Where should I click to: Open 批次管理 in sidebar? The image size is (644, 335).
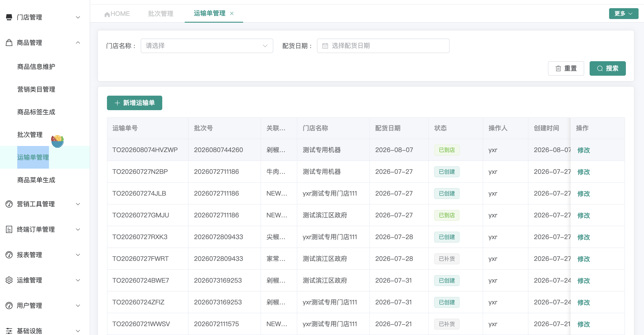[x=30, y=135]
